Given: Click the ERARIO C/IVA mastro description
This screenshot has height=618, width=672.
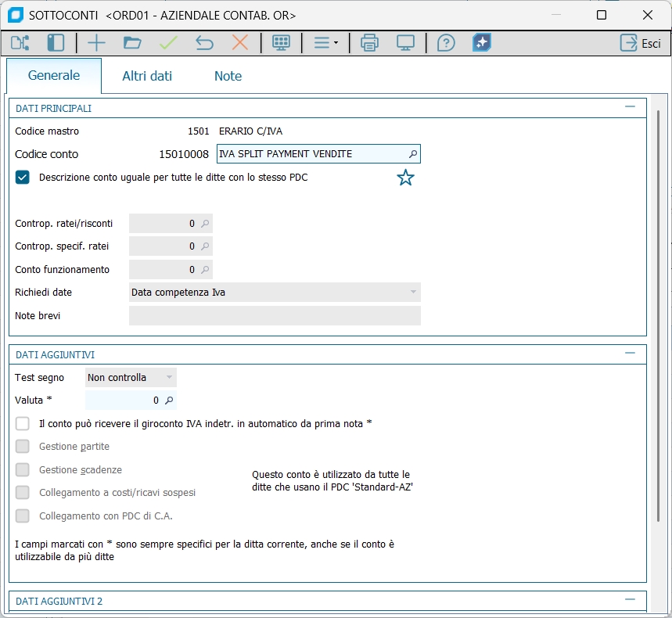Looking at the screenshot, I should pyautogui.click(x=250, y=131).
